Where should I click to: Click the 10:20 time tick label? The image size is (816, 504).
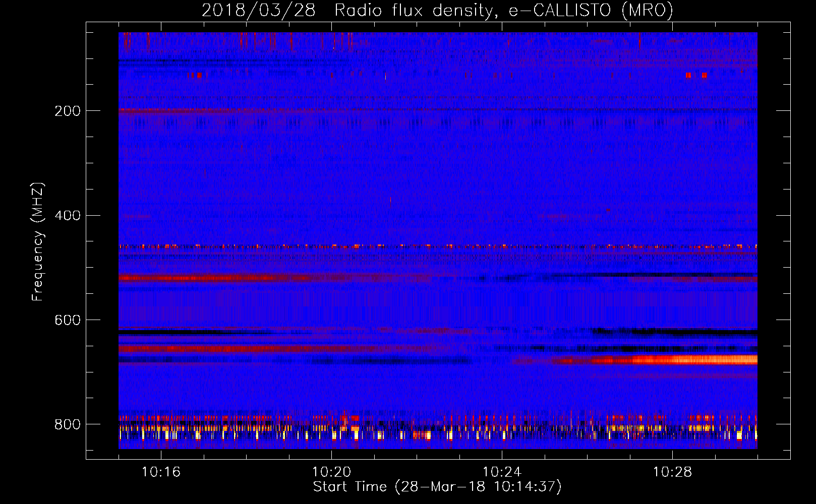[x=331, y=472]
